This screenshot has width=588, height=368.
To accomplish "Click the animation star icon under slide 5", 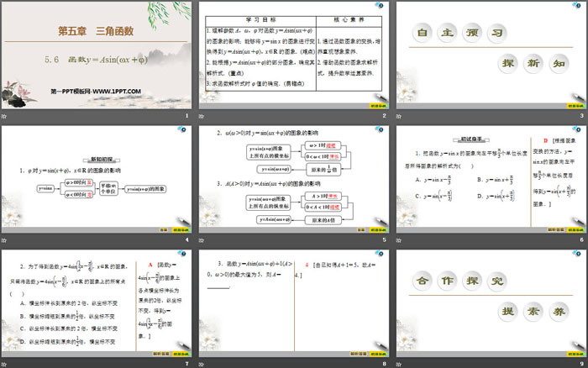I will pos(202,239).
